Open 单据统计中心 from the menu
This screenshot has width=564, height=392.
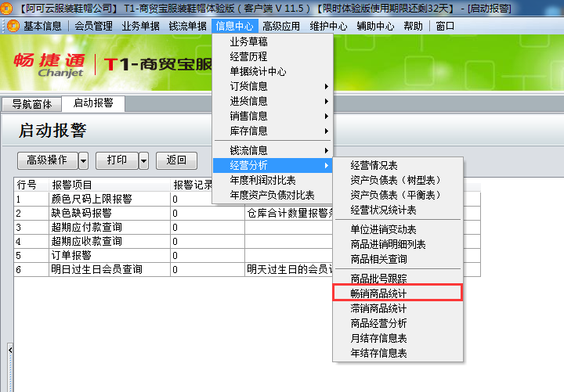[x=273, y=71]
